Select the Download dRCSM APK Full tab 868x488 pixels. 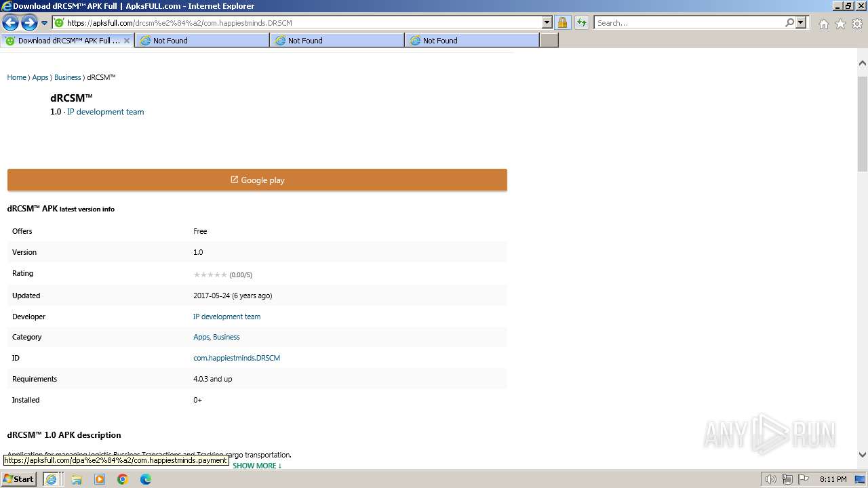tap(67, 41)
